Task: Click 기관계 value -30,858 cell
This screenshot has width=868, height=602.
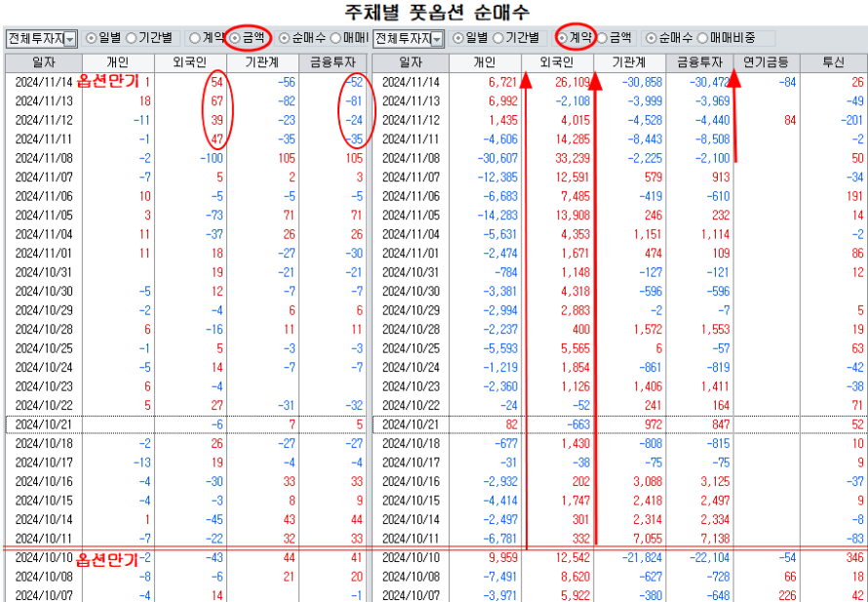Action: pos(642,83)
